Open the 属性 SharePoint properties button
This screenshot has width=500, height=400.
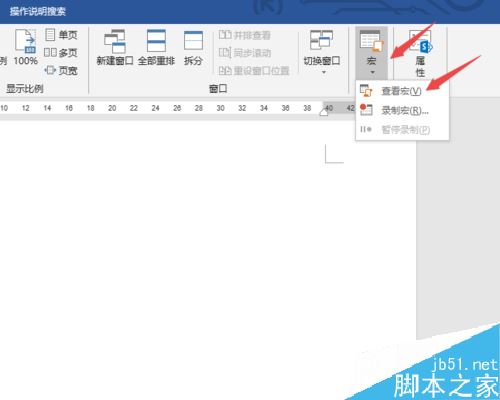pos(421,53)
